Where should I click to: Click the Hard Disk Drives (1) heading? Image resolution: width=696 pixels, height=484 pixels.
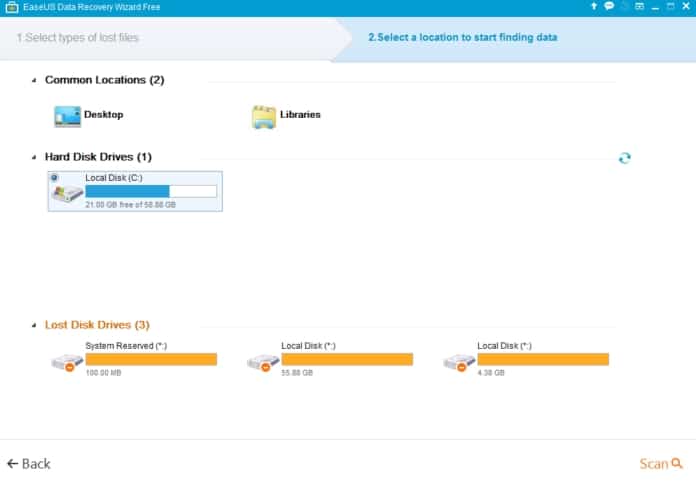tap(98, 157)
